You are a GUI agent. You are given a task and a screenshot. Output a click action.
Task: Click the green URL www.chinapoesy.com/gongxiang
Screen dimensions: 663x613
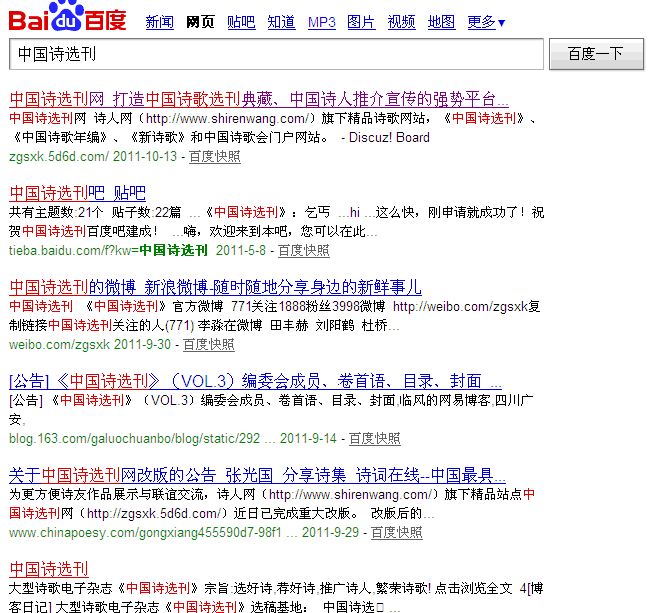(x=145, y=532)
